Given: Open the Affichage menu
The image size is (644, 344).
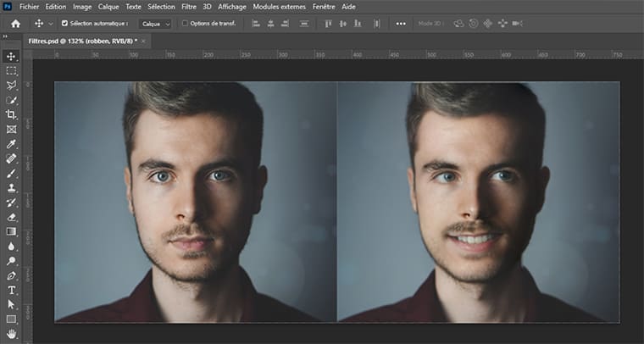Looking at the screenshot, I should (x=232, y=7).
